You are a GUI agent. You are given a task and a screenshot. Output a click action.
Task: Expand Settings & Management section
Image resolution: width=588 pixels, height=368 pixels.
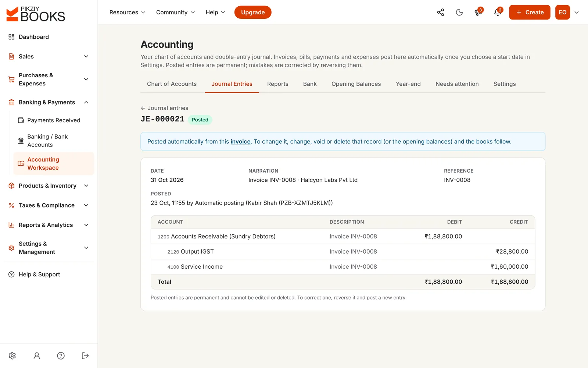[x=49, y=248]
